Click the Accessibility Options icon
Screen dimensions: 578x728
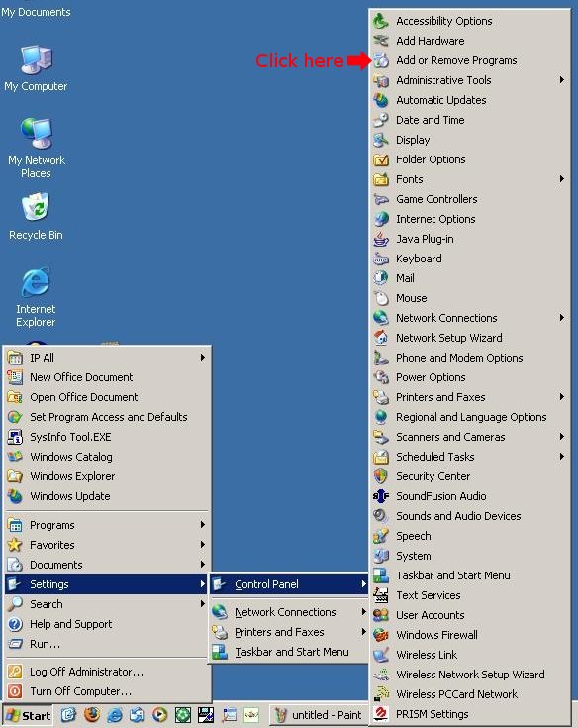(x=381, y=21)
